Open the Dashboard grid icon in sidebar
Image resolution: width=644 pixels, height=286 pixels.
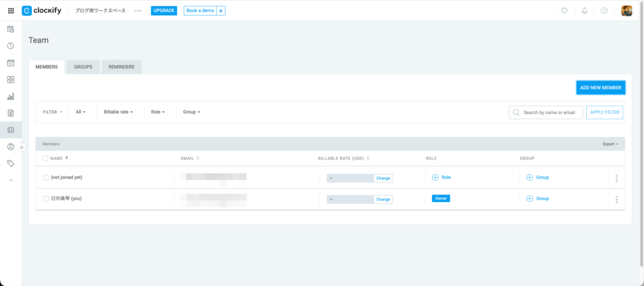[11, 80]
